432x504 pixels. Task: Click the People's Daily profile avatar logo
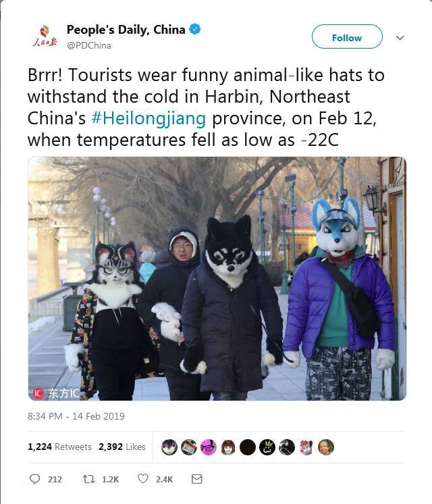click(45, 36)
